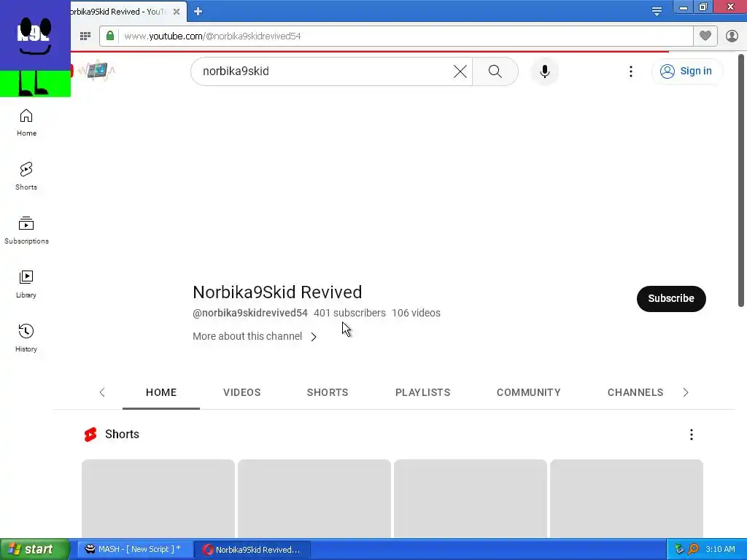Click the green padlock security icon
Image resolution: width=747 pixels, height=560 pixels.
[110, 36]
